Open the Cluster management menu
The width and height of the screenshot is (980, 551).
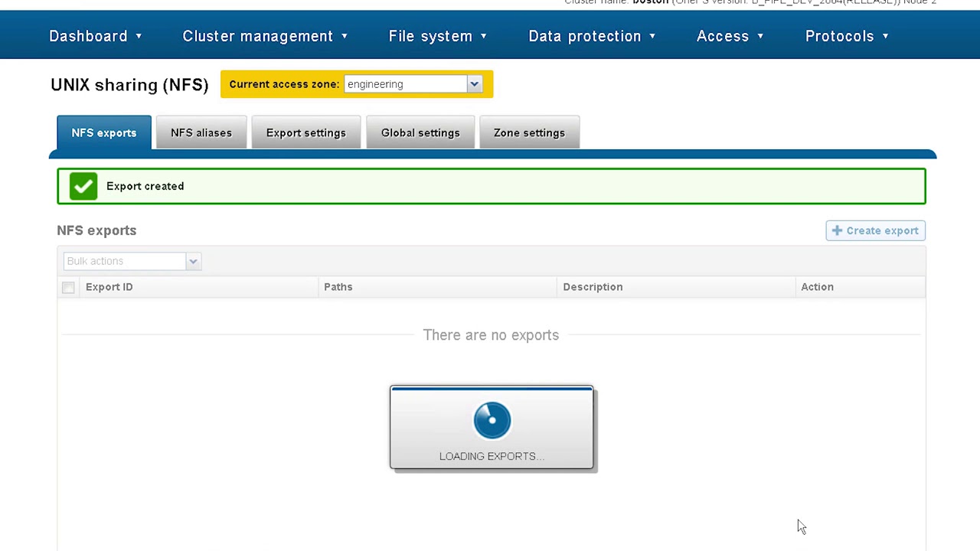pyautogui.click(x=265, y=36)
